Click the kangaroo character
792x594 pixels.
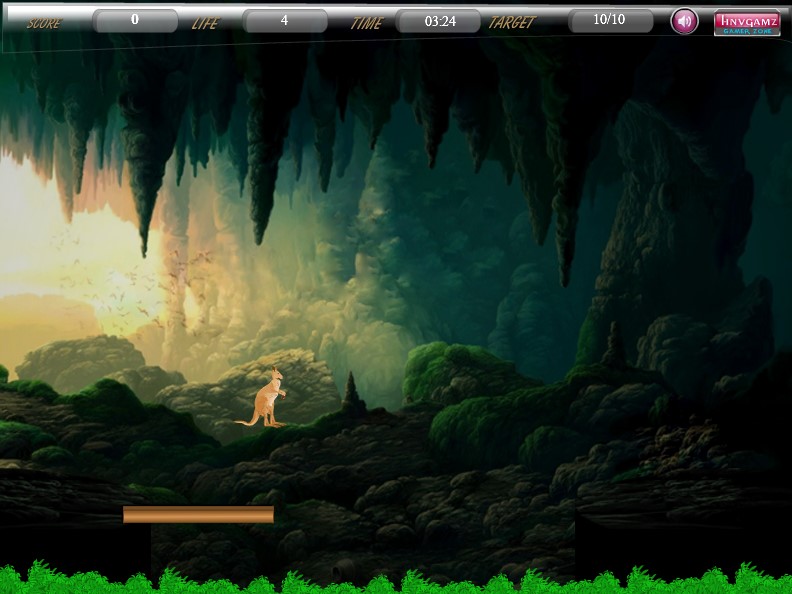pos(262,397)
